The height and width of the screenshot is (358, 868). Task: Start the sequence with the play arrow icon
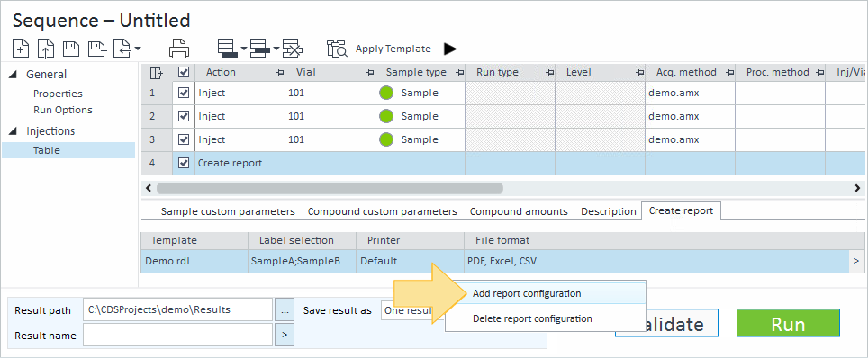tap(450, 49)
